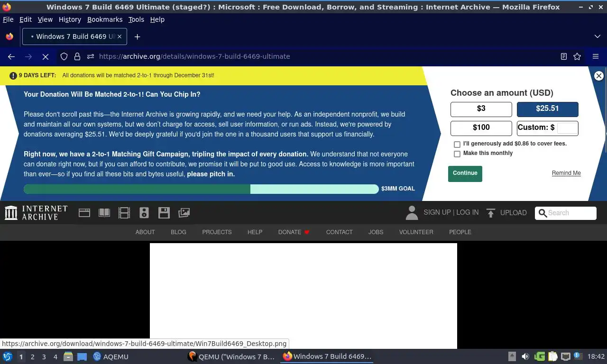Open the HELP link in Archive nav
607x364 pixels.
[255, 232]
